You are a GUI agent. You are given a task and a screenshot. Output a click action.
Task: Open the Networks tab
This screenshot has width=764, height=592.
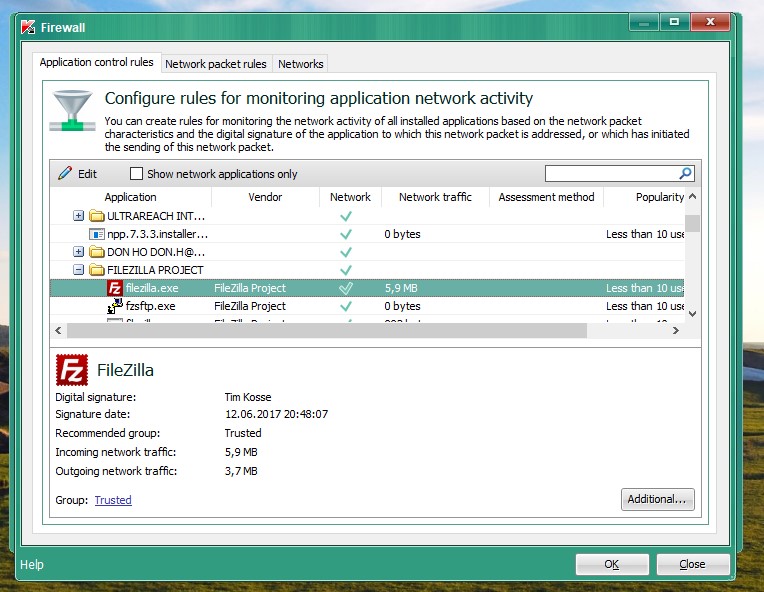[x=301, y=64]
